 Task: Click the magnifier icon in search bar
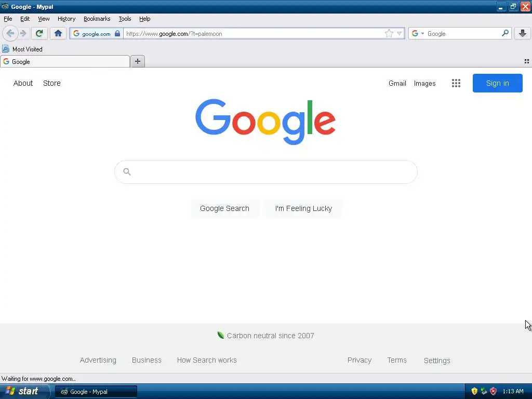point(505,33)
